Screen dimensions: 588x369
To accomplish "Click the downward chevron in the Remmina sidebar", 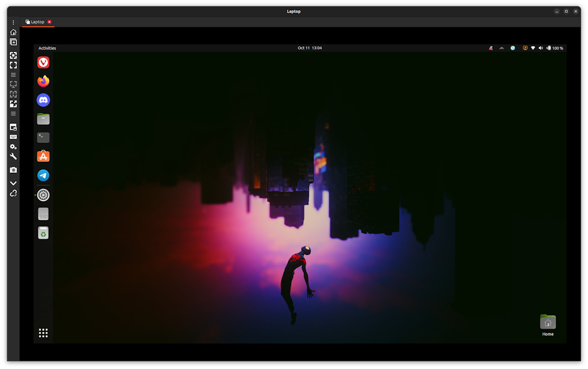I will pos(13,183).
